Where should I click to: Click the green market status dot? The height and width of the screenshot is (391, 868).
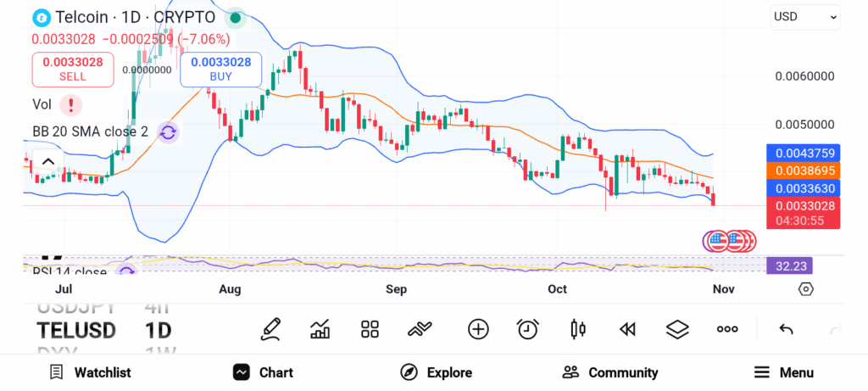(235, 17)
